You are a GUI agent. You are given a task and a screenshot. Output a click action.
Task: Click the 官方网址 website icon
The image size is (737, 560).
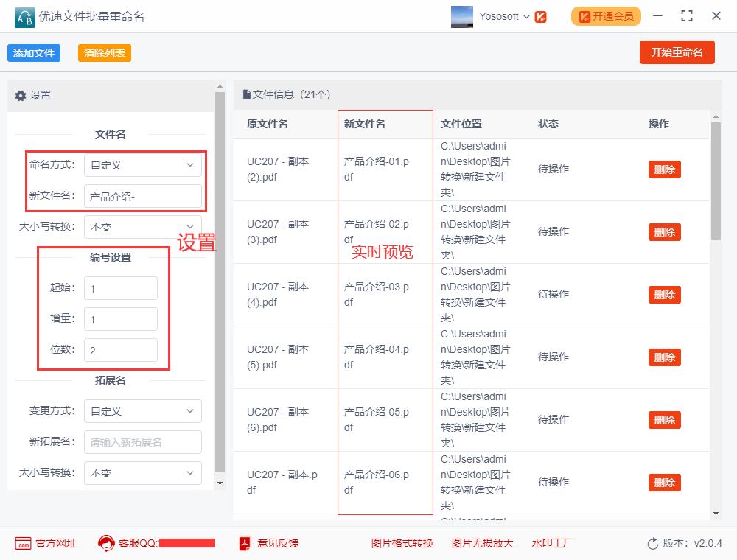(x=23, y=544)
